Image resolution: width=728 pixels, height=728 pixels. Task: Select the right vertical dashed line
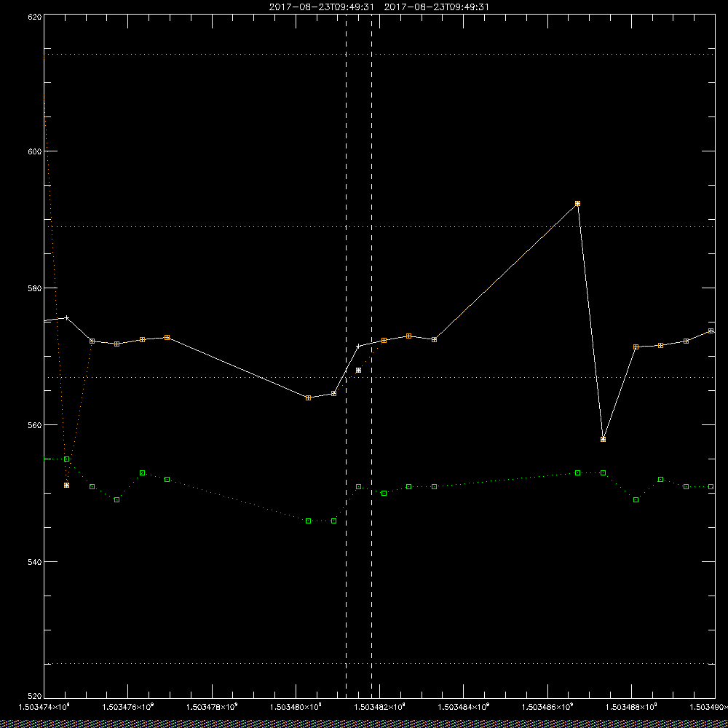point(371,357)
